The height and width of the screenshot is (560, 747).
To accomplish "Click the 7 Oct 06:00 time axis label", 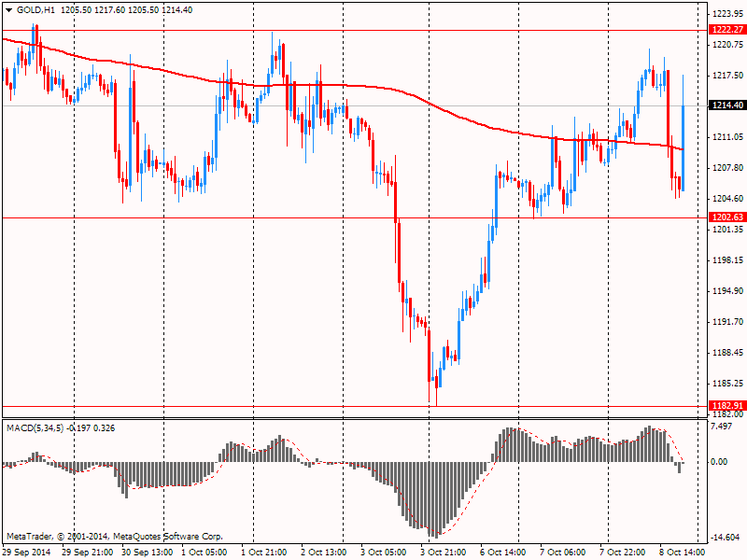I will pos(562,553).
